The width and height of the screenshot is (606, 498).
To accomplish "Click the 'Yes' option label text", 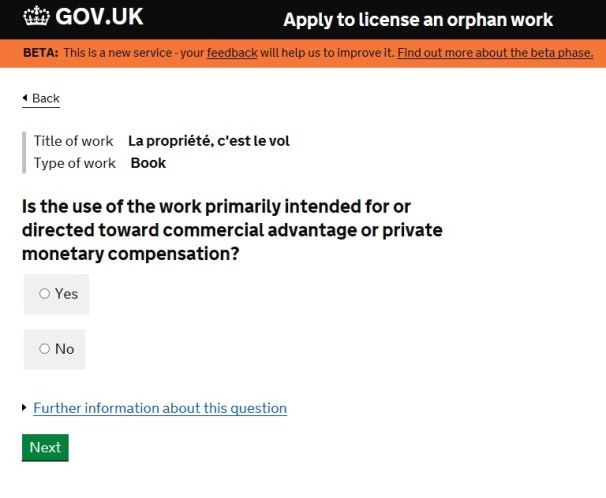I will [x=66, y=294].
